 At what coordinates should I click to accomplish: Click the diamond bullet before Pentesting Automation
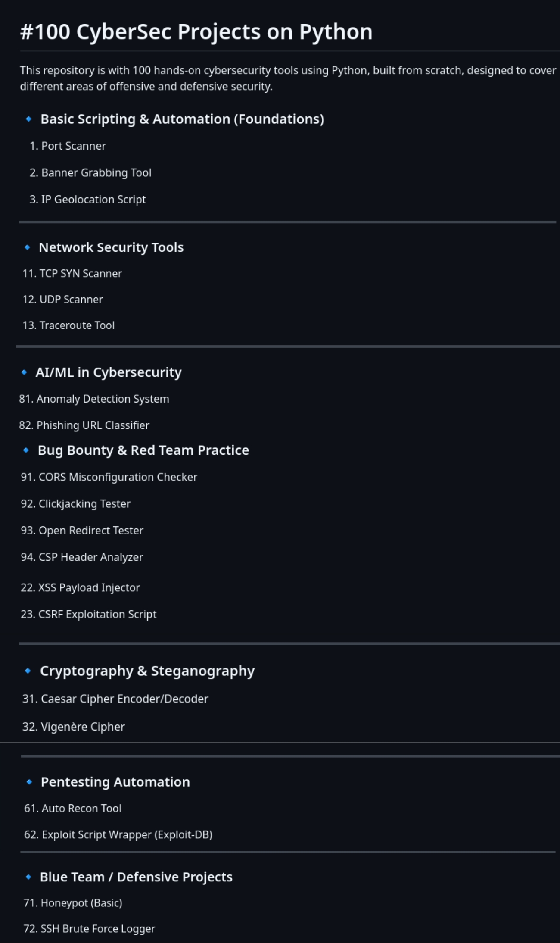tap(29, 782)
